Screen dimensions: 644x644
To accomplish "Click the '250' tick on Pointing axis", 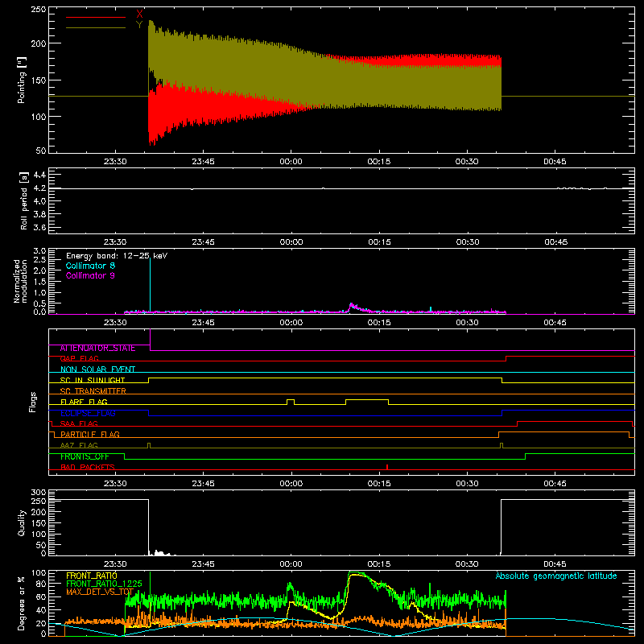I will click(39, 10).
